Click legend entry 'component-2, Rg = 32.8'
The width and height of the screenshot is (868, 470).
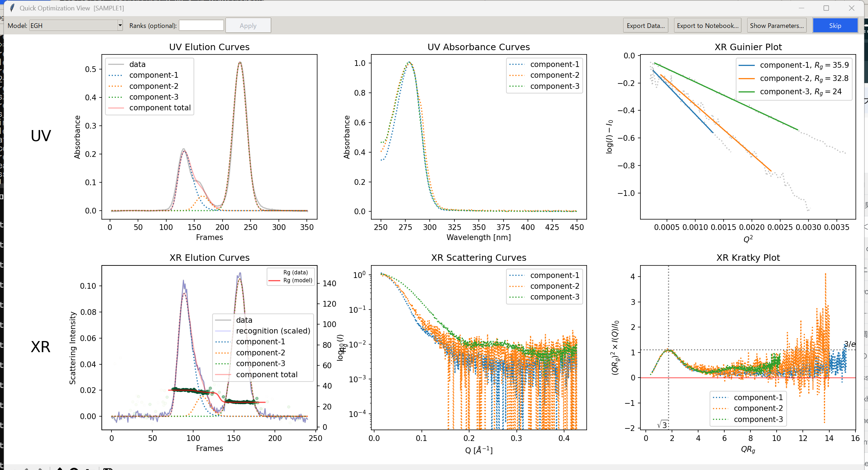pyautogui.click(x=794, y=78)
